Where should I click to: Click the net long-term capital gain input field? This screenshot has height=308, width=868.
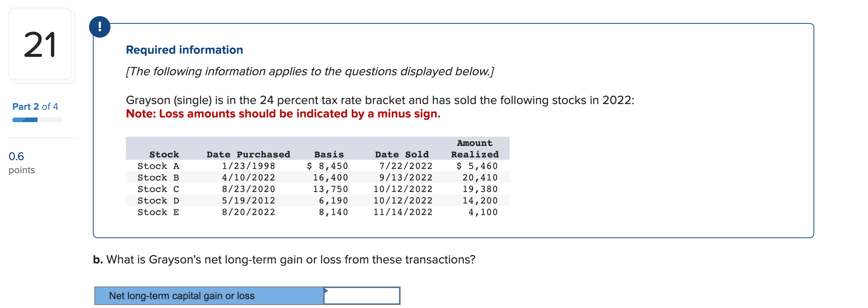[x=362, y=296]
